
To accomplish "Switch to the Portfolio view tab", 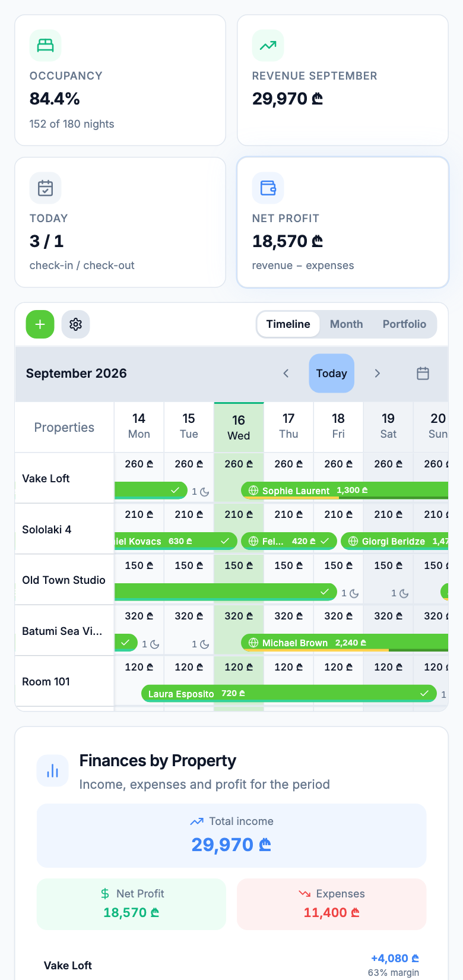I will 404,324.
